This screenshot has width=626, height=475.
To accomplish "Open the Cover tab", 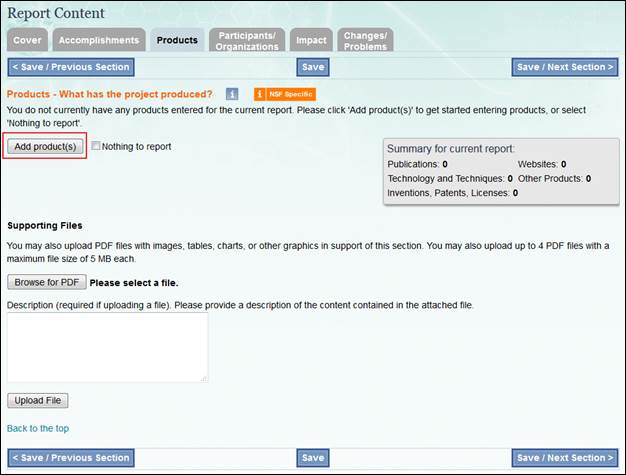I will click(x=27, y=40).
